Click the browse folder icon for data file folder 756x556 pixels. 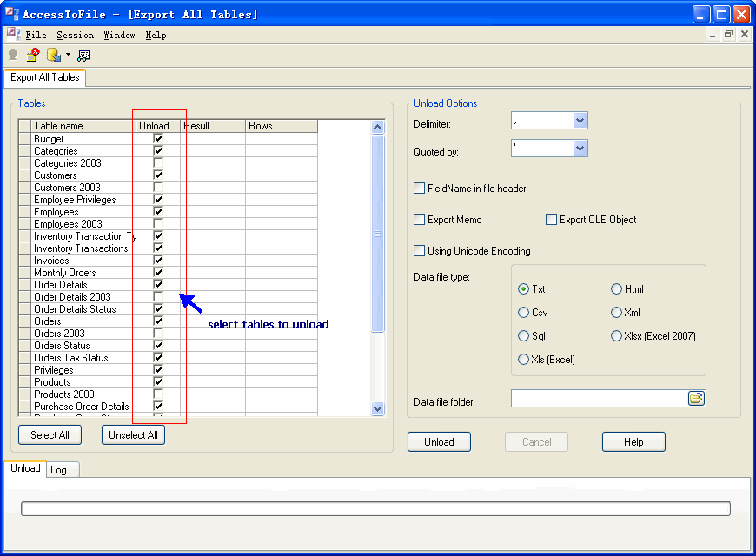(696, 398)
